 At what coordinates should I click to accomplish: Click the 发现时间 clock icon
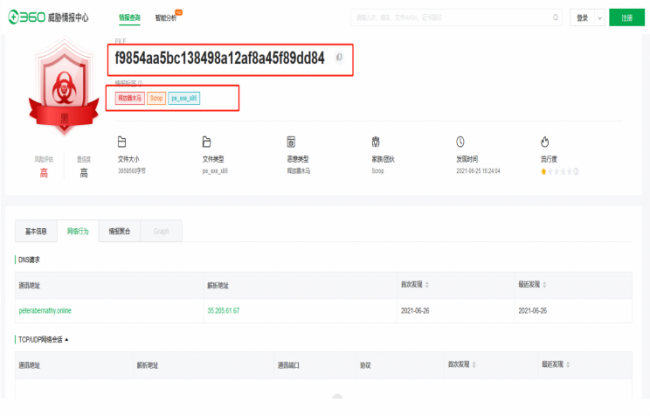coord(460,142)
